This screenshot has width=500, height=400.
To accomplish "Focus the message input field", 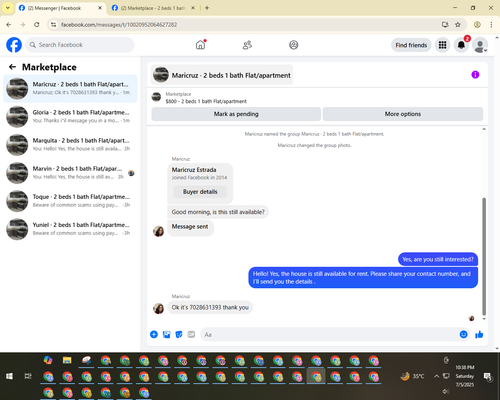I will pyautogui.click(x=330, y=334).
